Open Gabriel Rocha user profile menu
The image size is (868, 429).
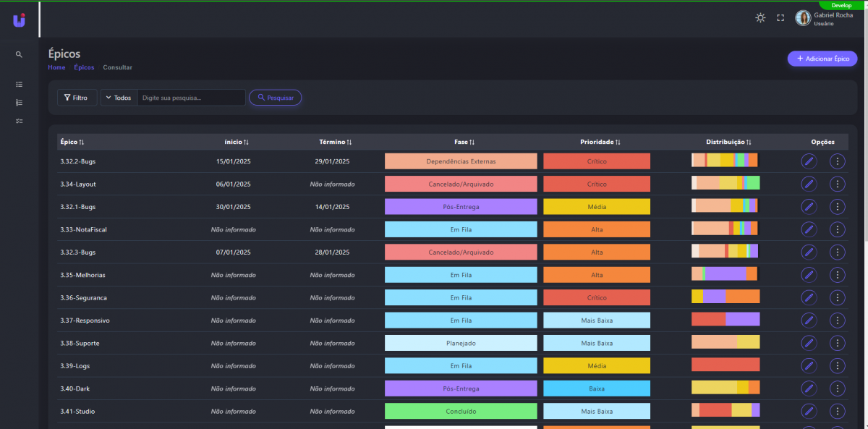pos(824,19)
